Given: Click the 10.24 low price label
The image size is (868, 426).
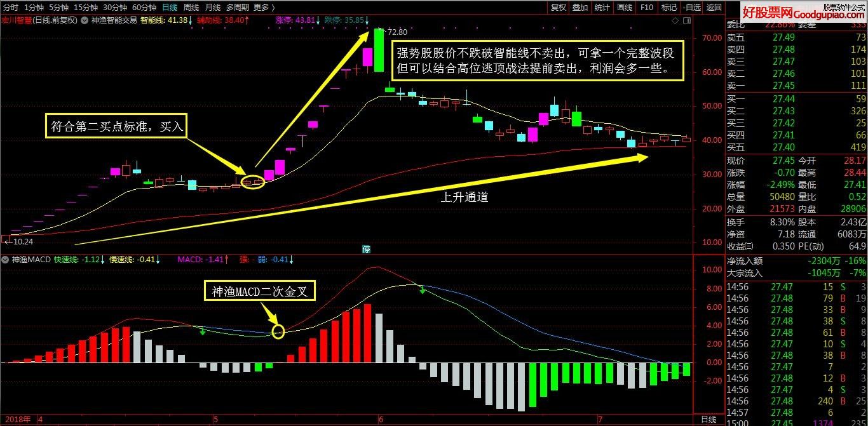Looking at the screenshot, I should tap(22, 241).
